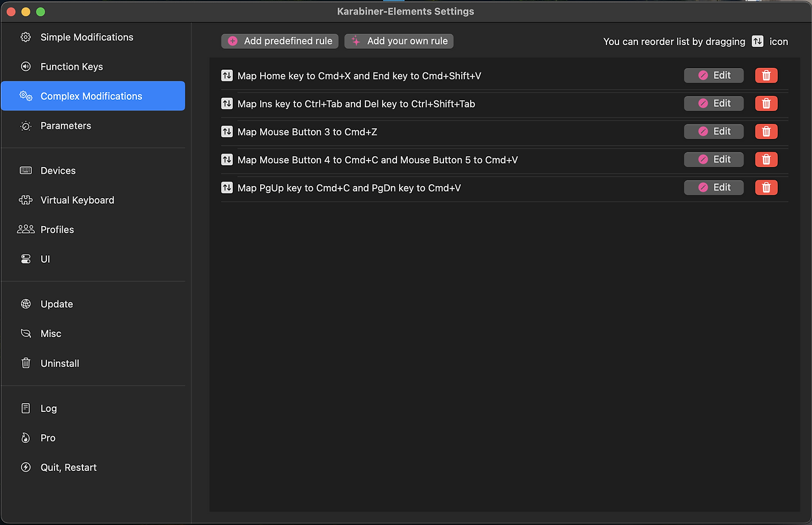Click reorder icon of the Ins key rule
The width and height of the screenshot is (812, 525).
pos(227,103)
